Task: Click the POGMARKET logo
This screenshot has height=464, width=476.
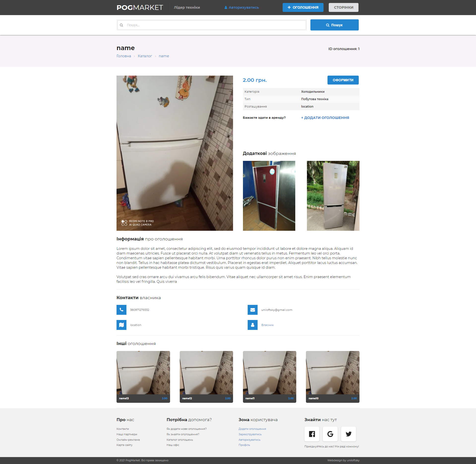Action: pyautogui.click(x=140, y=7)
